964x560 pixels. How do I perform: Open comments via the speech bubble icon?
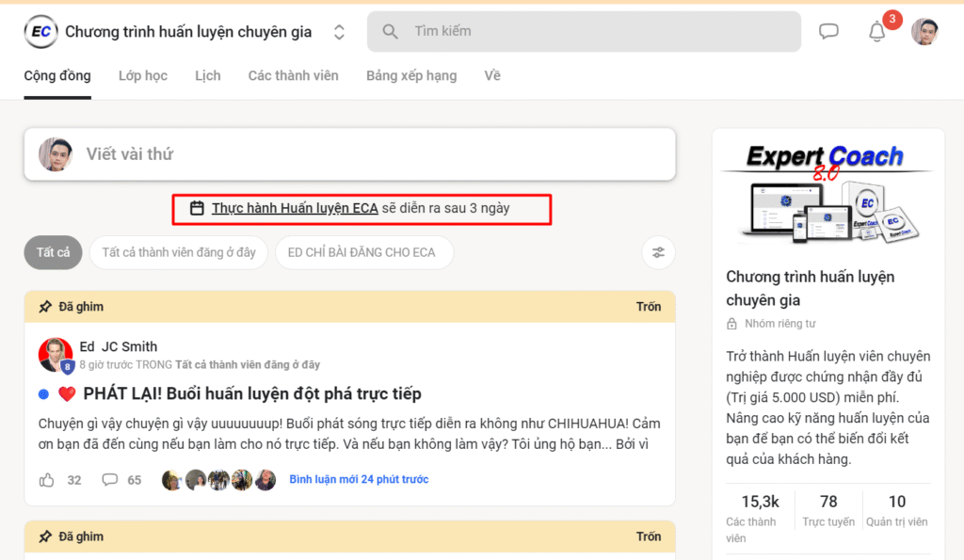(x=110, y=479)
